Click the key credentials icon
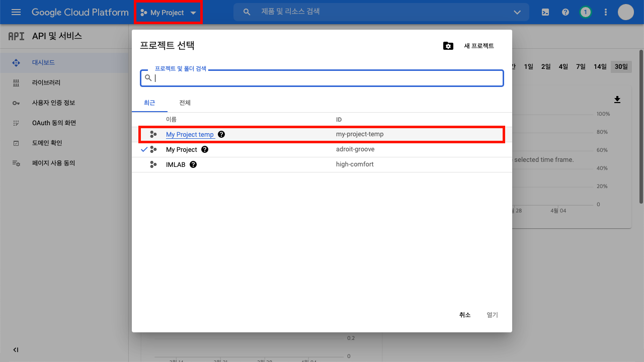Image resolution: width=644 pixels, height=362 pixels. click(16, 103)
